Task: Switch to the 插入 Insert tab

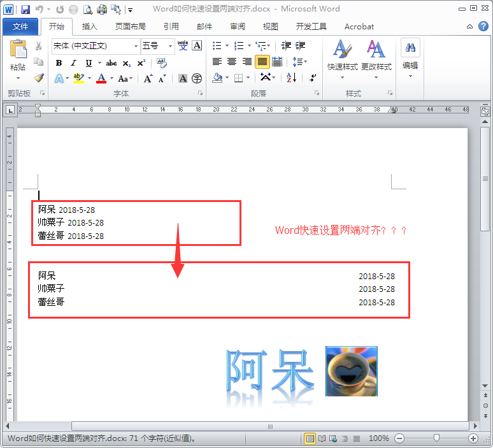Action: (x=90, y=27)
